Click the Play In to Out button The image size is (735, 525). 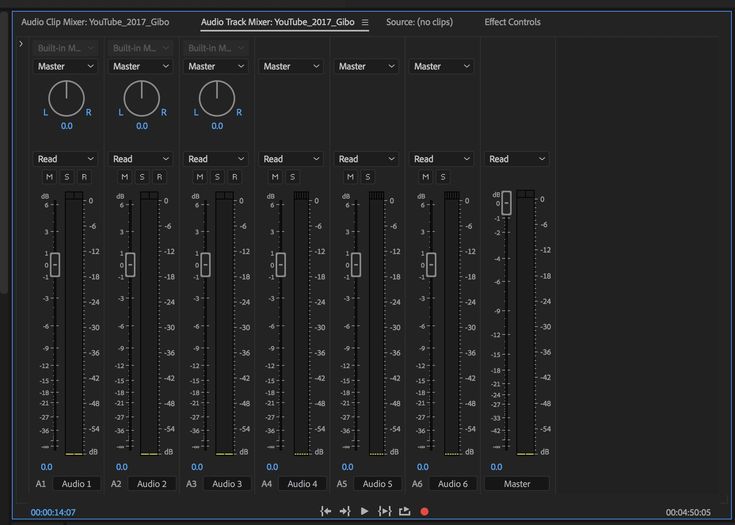385,511
